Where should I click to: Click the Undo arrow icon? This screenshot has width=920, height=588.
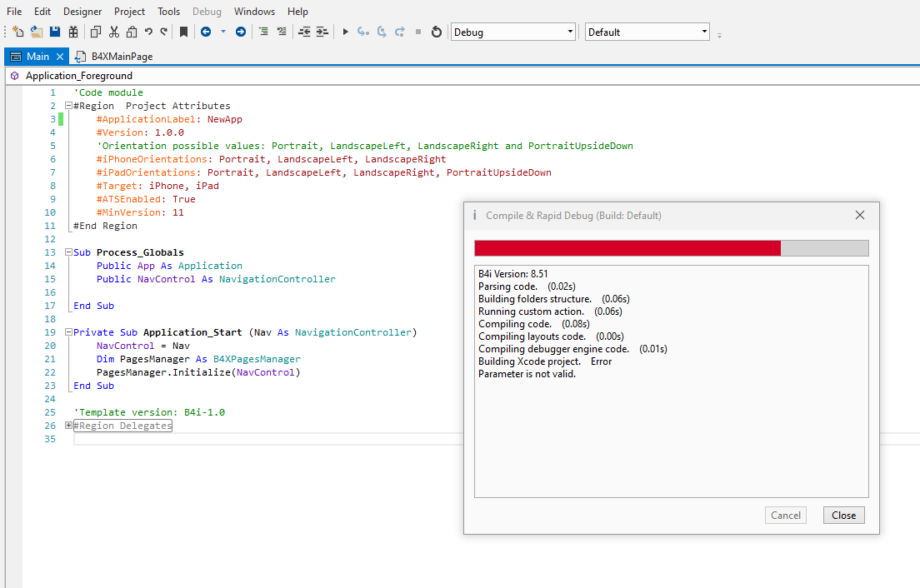(x=148, y=32)
